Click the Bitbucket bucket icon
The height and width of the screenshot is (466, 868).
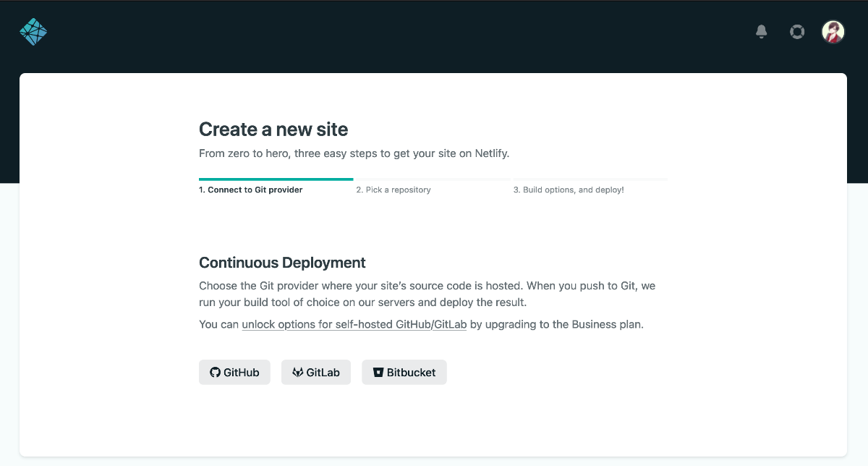tap(379, 372)
